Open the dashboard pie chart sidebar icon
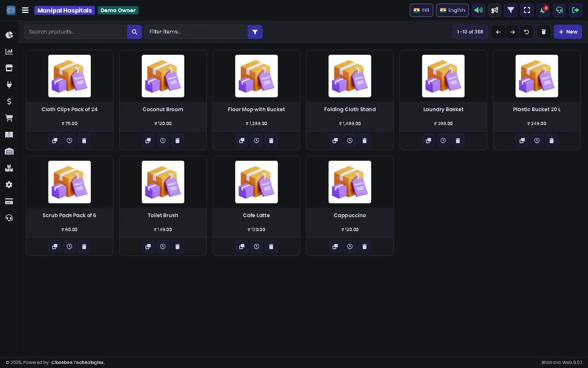 coord(9,35)
